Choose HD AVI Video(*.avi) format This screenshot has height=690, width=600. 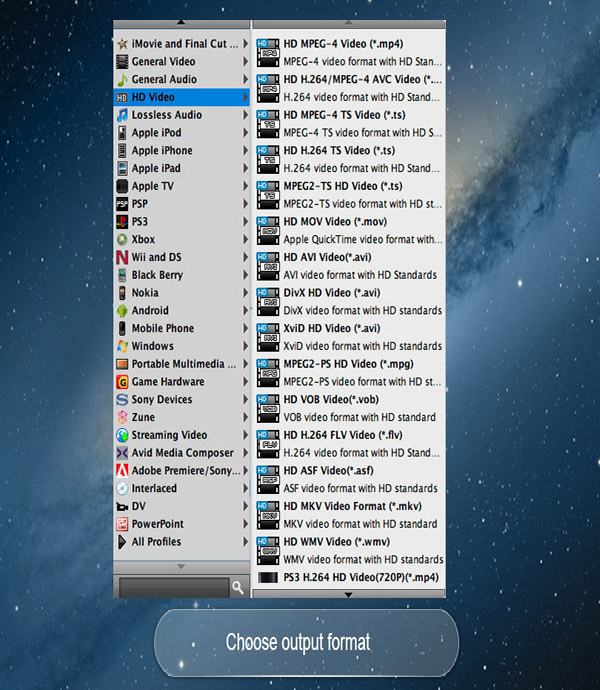click(x=350, y=266)
